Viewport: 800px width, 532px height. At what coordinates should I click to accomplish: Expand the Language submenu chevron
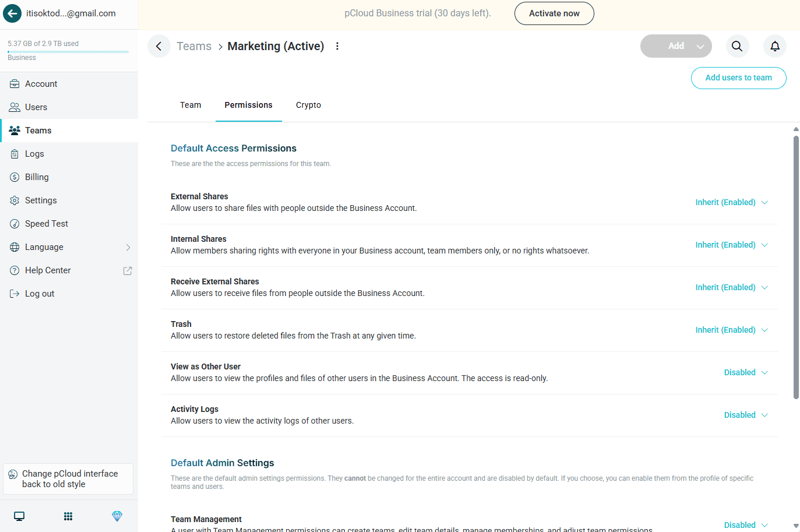[128, 247]
